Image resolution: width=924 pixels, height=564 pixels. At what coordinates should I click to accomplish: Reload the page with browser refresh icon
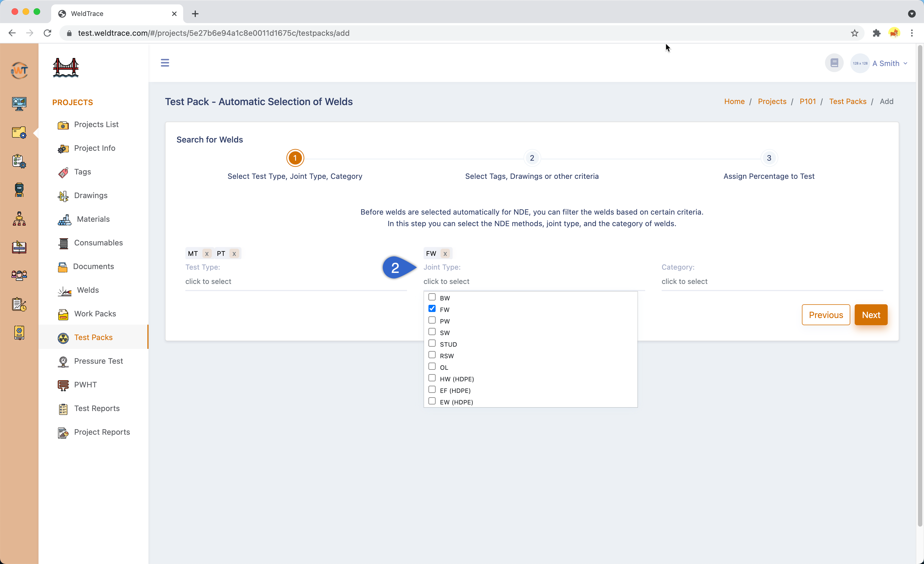click(47, 33)
